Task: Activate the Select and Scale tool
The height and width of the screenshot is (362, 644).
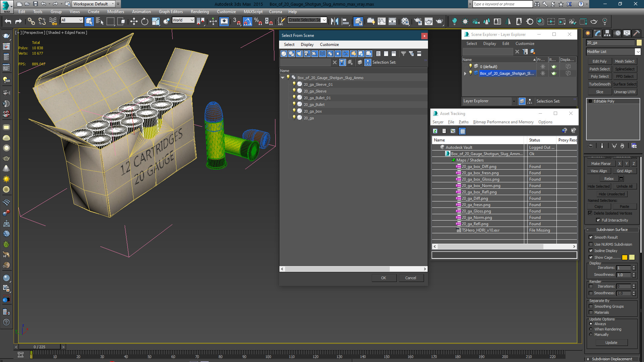Action: 156,21
